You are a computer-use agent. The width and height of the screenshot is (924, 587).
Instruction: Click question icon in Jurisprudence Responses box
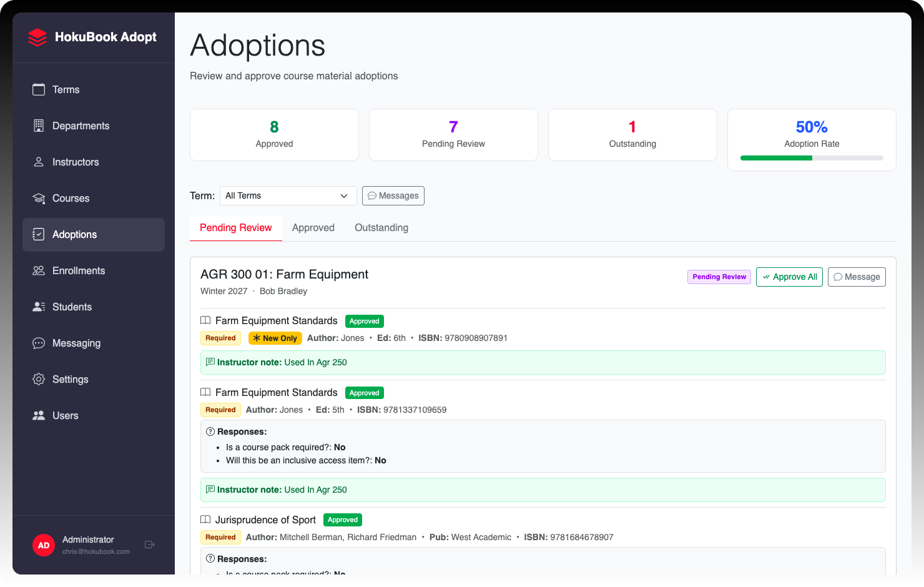(x=210, y=559)
